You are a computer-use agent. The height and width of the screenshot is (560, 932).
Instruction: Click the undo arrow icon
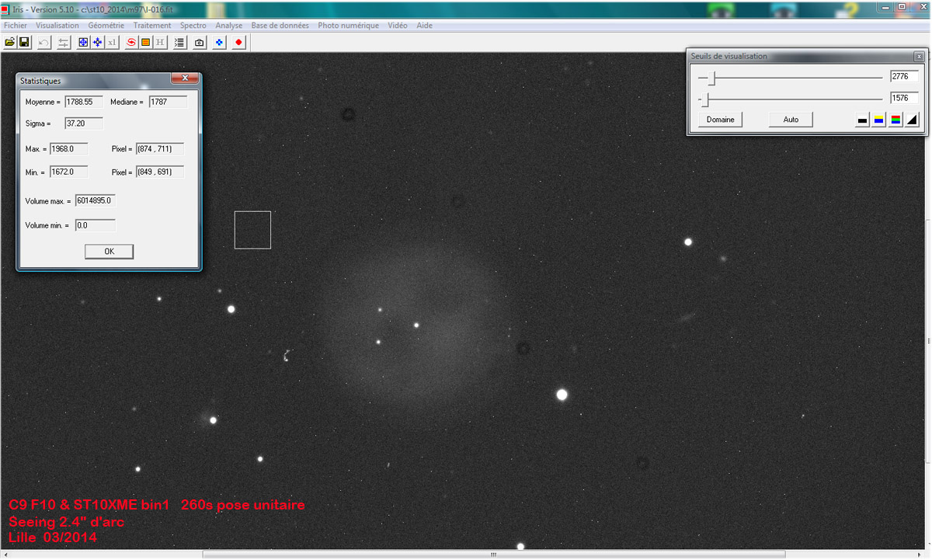tap(44, 42)
